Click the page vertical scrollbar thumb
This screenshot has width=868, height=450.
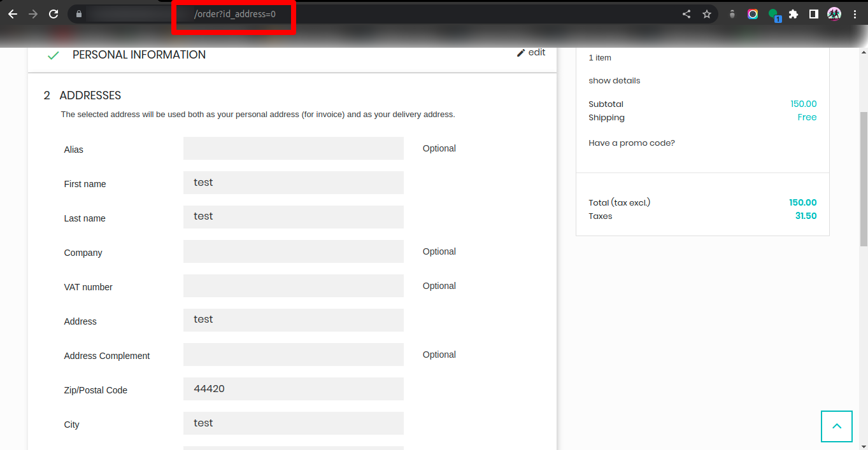[x=864, y=179]
